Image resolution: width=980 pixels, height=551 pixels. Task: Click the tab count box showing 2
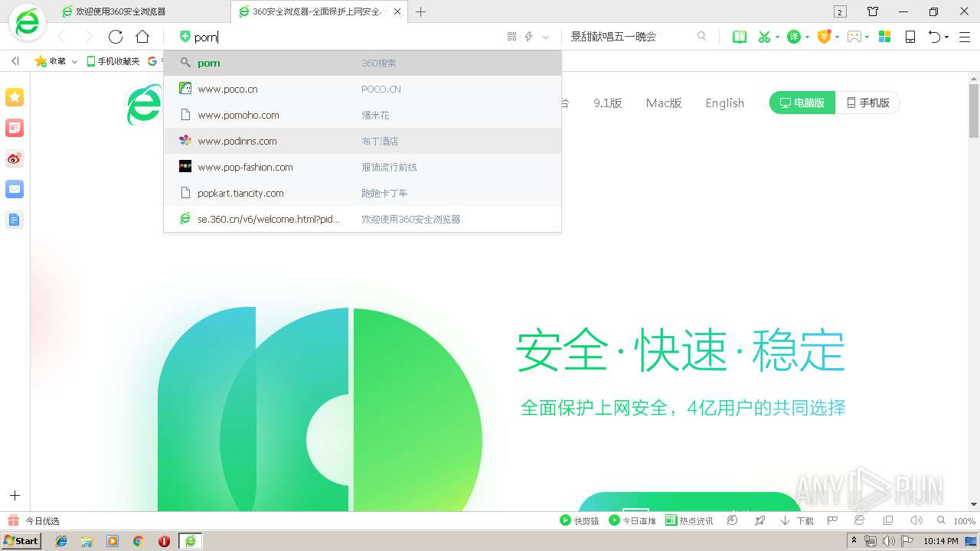coord(840,11)
